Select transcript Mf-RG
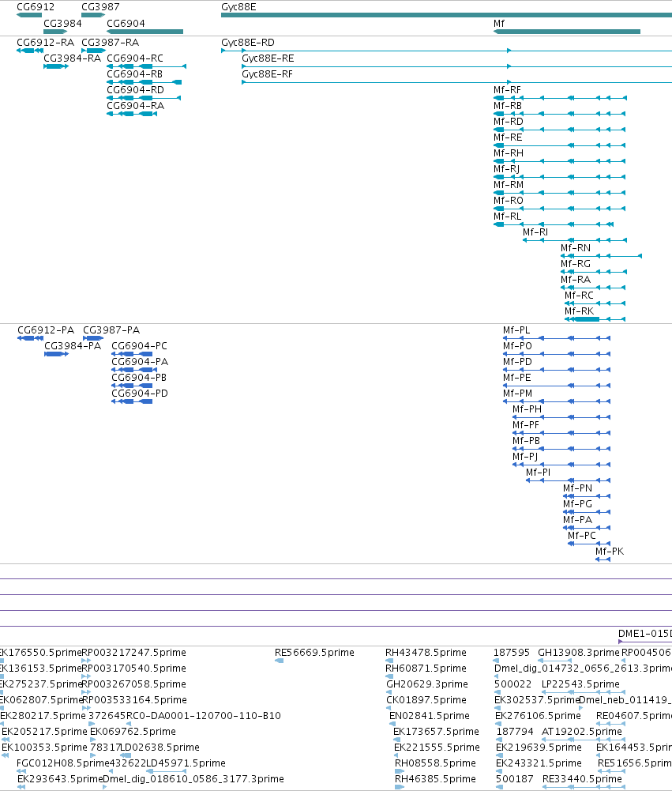 pos(575,264)
